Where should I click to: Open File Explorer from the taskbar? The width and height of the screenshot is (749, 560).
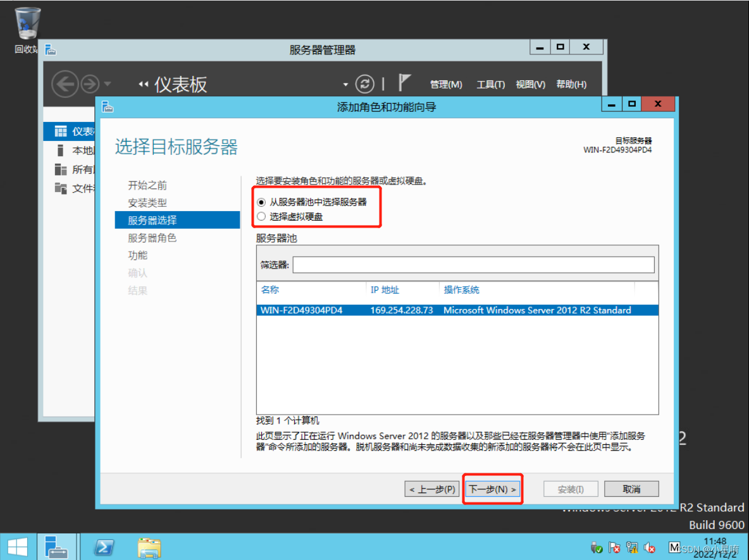pos(149,547)
